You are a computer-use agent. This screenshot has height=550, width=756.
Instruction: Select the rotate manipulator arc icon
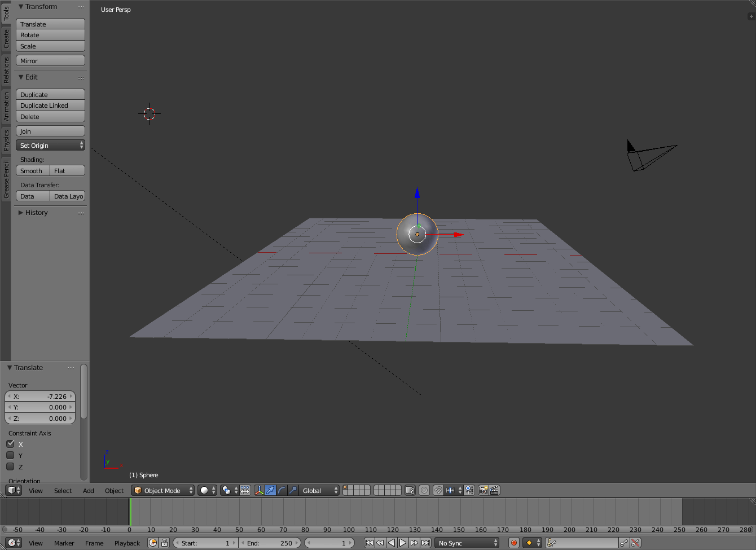[282, 490]
